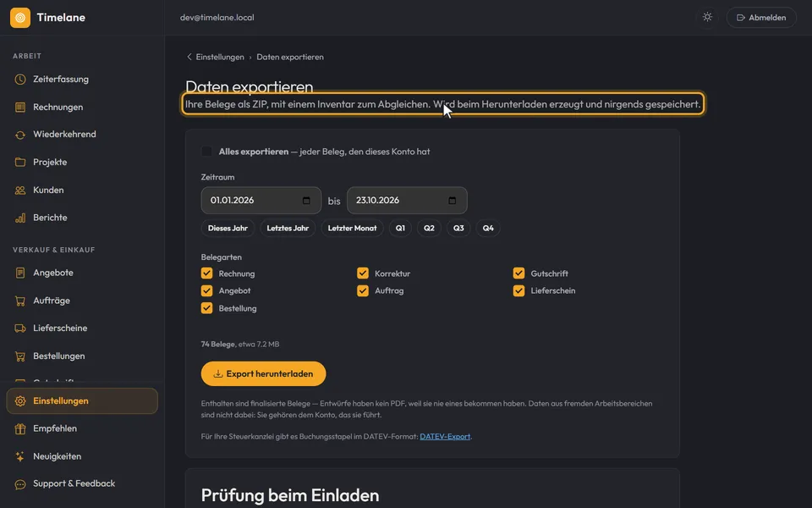Choose the Q3 quarter preset
This screenshot has width=812, height=508.
pyautogui.click(x=458, y=228)
